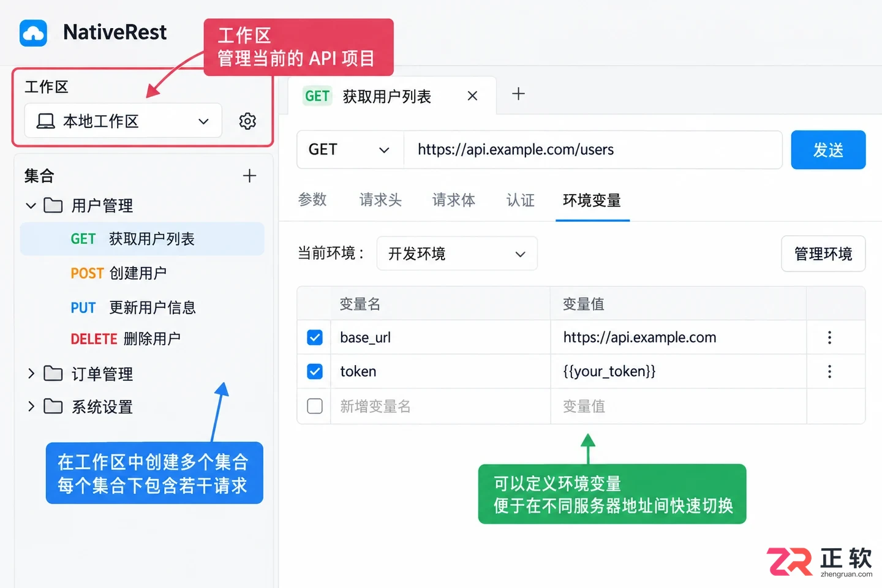The image size is (882, 588).
Task: Click the laptop icon in workspace selector
Action: [45, 121]
